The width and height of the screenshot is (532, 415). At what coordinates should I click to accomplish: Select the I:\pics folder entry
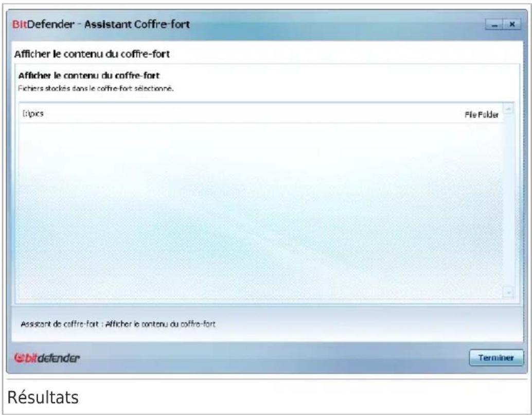click(x=261, y=114)
